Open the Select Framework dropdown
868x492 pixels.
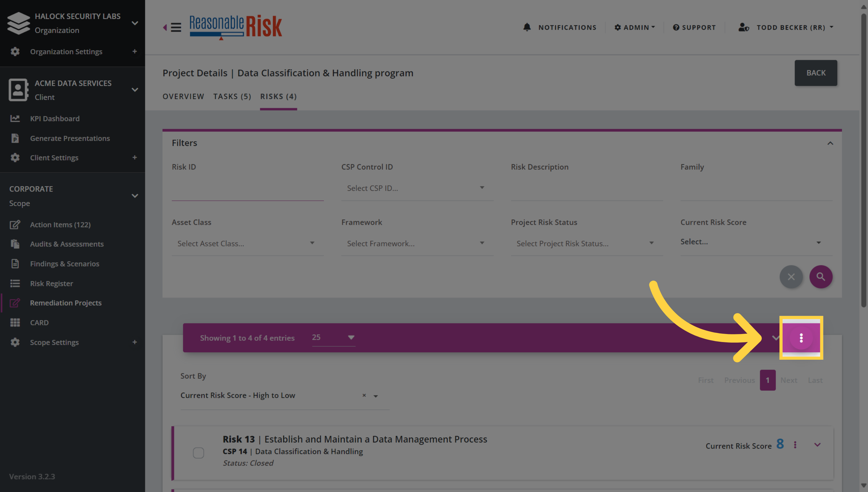(x=417, y=244)
